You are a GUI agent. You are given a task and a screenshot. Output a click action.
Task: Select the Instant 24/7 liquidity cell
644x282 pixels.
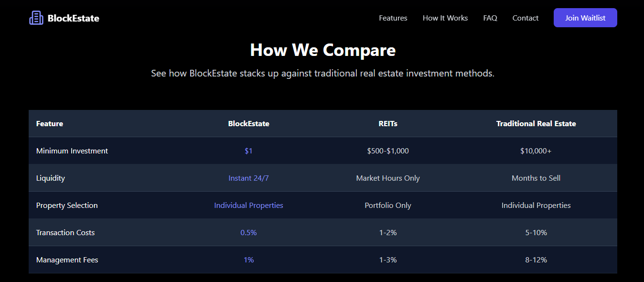(248, 178)
